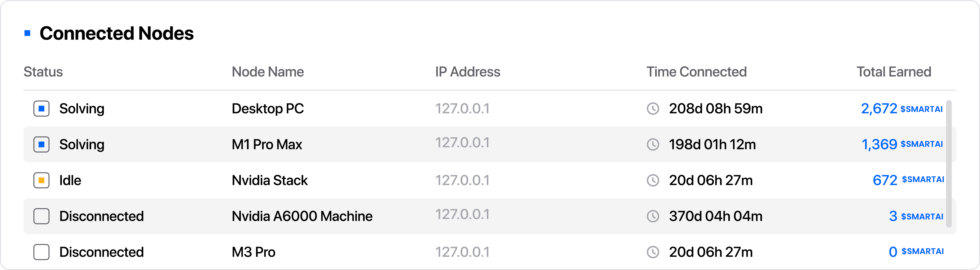Select the Nvidia A6000 Machine node name

click(x=302, y=216)
